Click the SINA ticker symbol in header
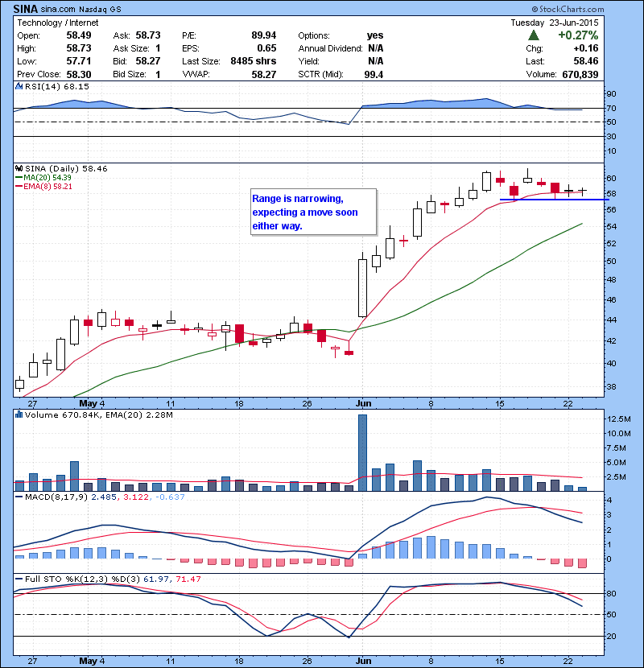The height and width of the screenshot is (668, 644). pyautogui.click(x=26, y=9)
